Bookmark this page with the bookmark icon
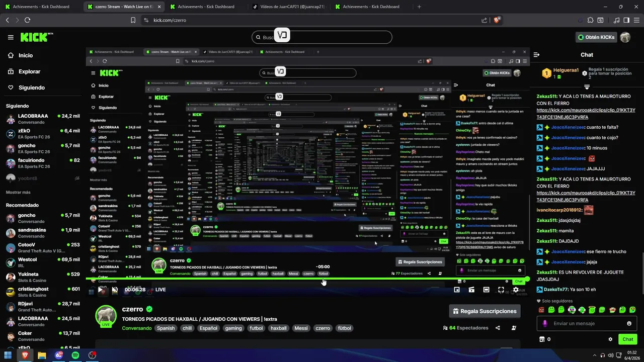Viewport: 644px width, 362px height. coord(133,20)
